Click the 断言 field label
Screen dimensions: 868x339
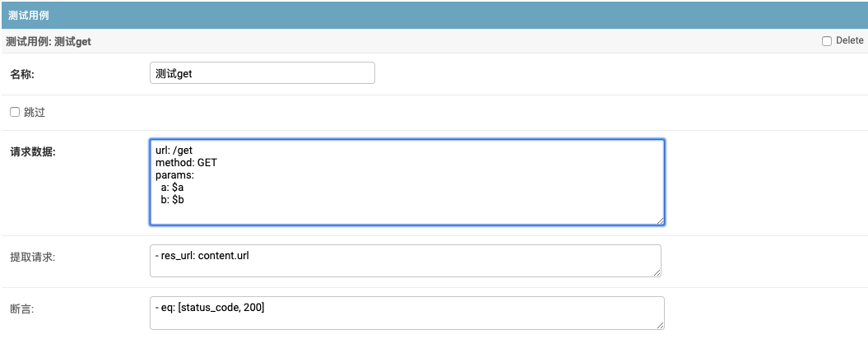[21, 309]
